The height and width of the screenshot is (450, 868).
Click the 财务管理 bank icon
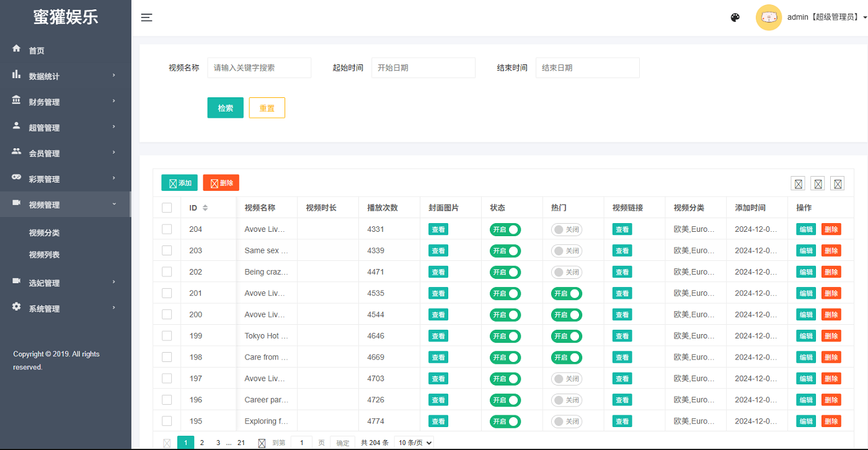click(x=17, y=100)
